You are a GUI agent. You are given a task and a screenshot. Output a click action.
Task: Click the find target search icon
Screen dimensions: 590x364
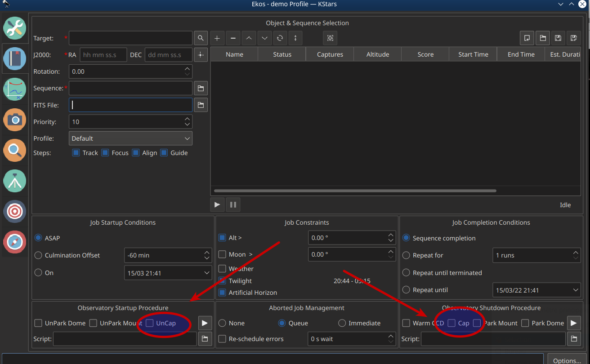click(x=201, y=38)
